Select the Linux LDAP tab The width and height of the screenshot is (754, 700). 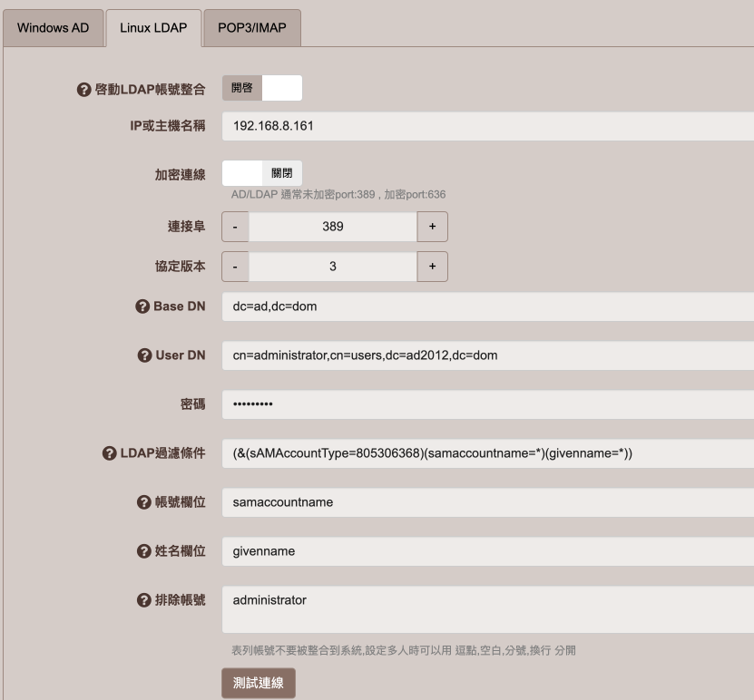pos(153,28)
